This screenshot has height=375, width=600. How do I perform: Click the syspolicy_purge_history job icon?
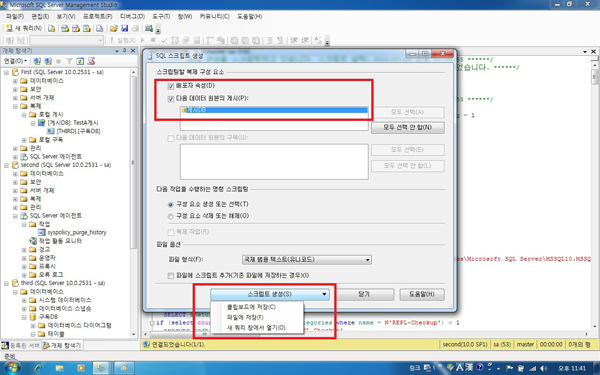[x=42, y=232]
